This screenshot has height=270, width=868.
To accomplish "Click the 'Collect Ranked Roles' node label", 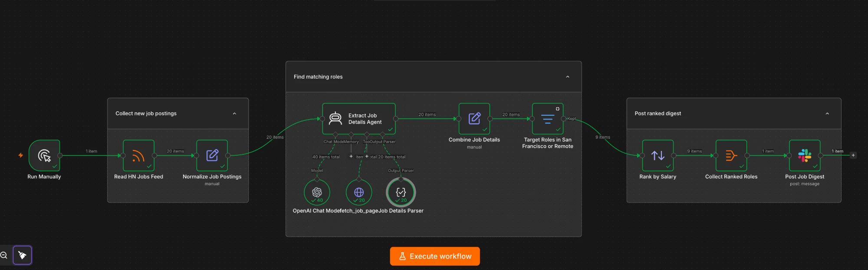I will point(731,177).
